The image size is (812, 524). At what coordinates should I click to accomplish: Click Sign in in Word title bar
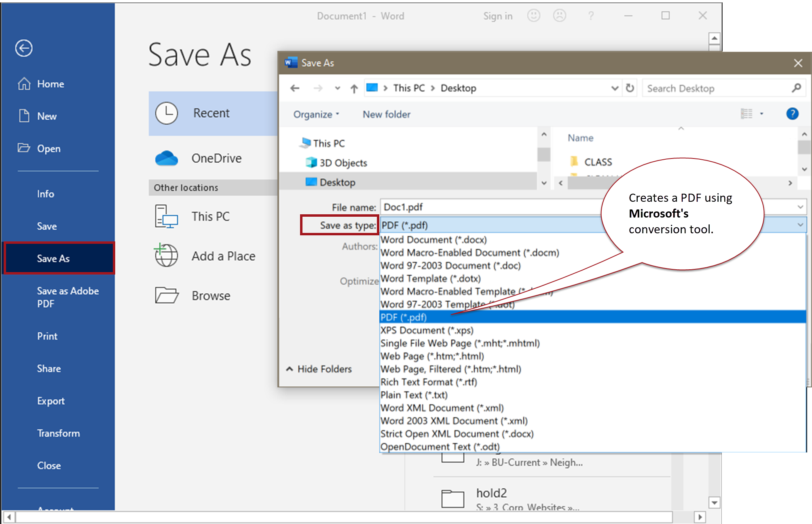[498, 16]
